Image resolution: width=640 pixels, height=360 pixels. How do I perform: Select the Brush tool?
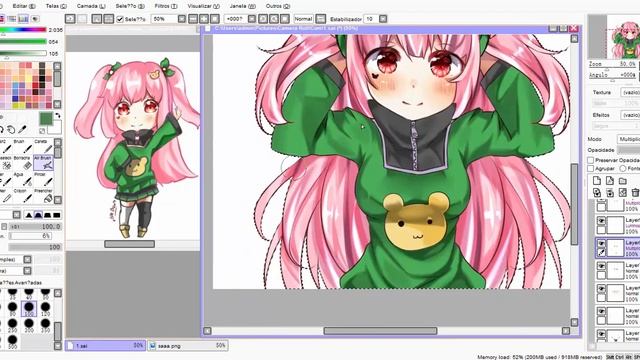(x=24, y=147)
